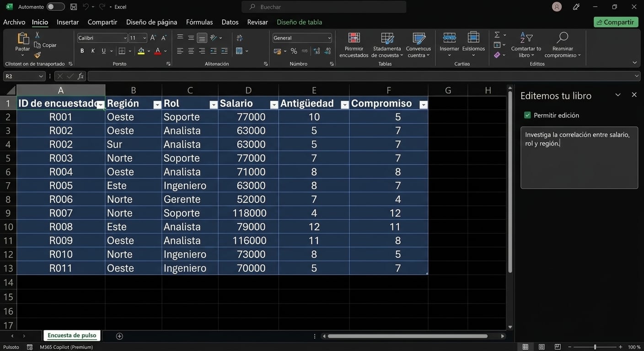Click the plus icon to add new sheet

(x=119, y=336)
